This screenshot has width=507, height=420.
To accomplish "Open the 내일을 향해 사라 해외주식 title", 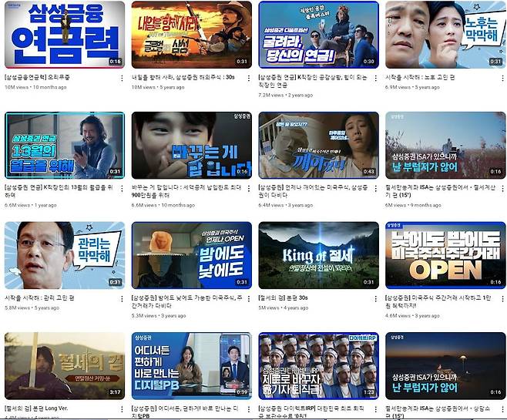I will click(183, 77).
